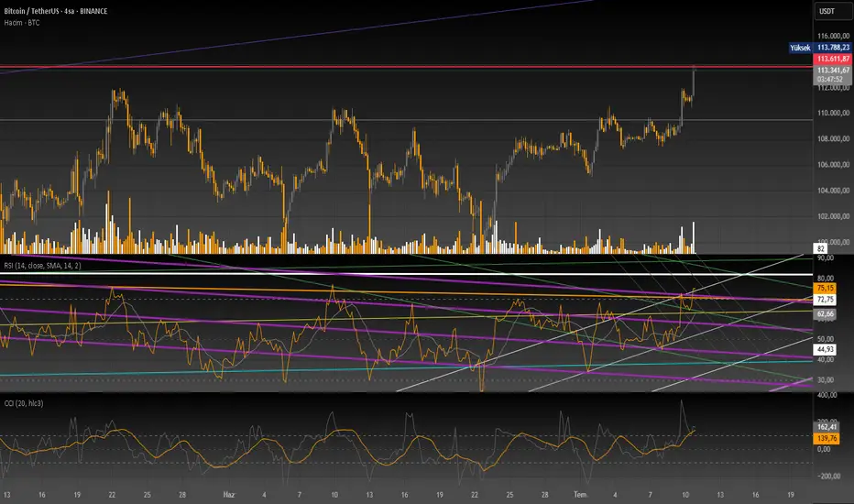
Task: Select the CCI (20, hlc3) indicator legend
Action: [x=24, y=403]
